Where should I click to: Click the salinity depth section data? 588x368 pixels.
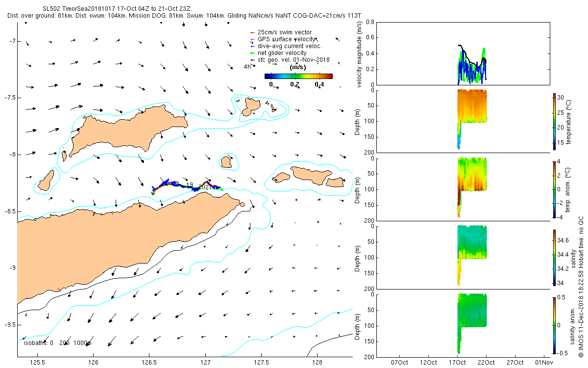(x=472, y=248)
